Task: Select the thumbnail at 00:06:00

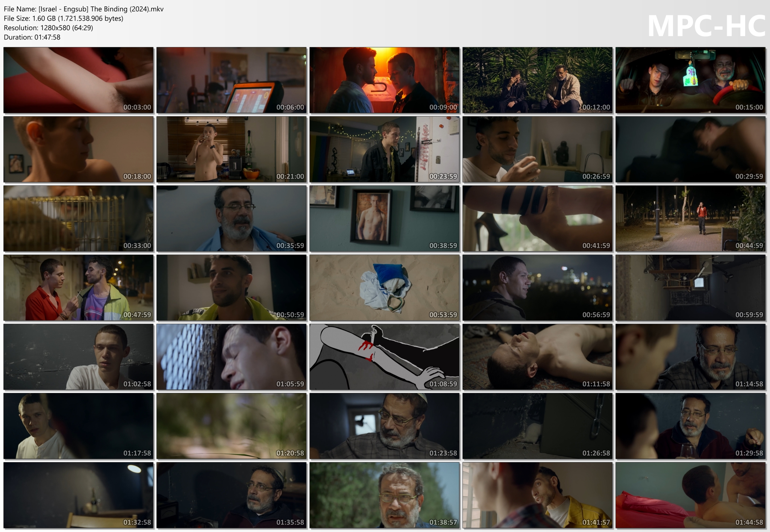Action: [x=232, y=80]
